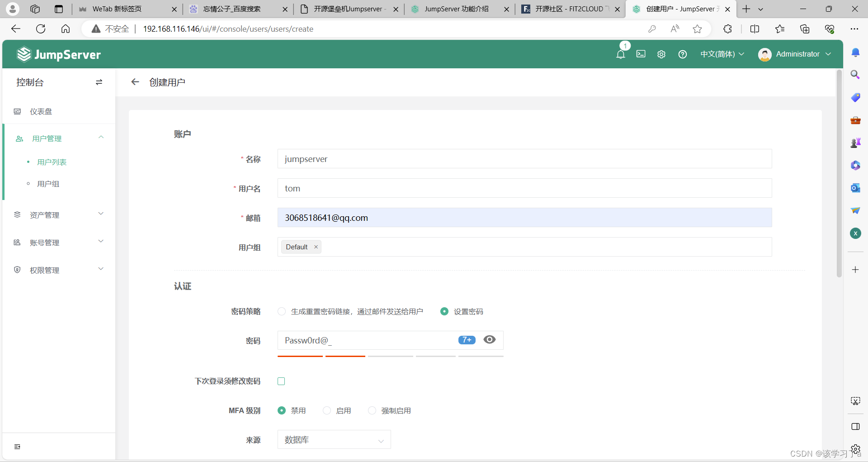Open split screen icon in browser toolbar
The height and width of the screenshot is (462, 868).
755,29
